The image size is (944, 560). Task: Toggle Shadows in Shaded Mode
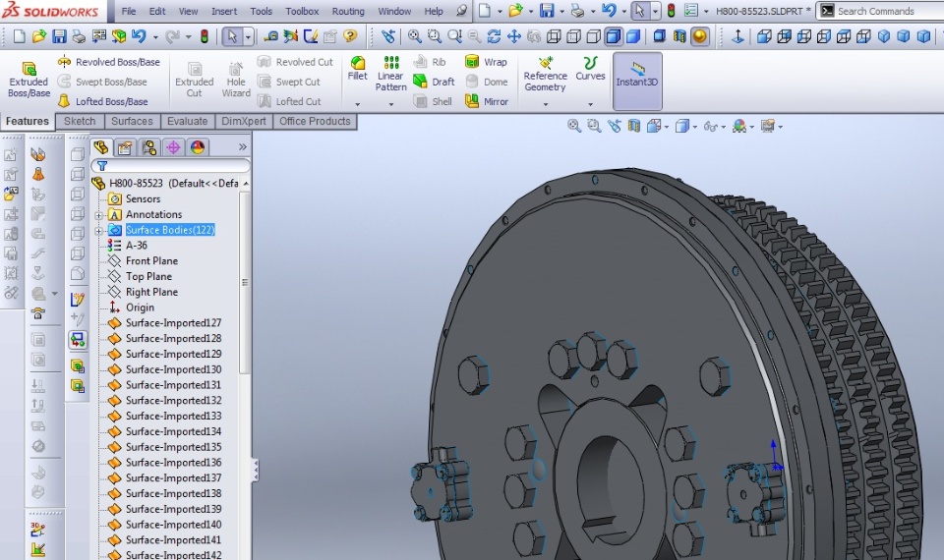pyautogui.click(x=659, y=36)
